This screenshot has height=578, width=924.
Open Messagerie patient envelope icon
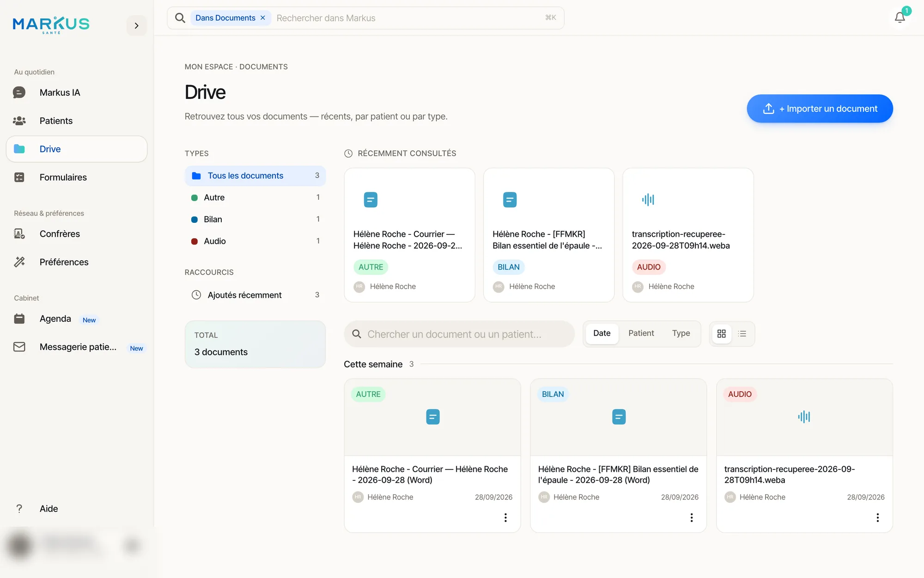click(x=19, y=347)
